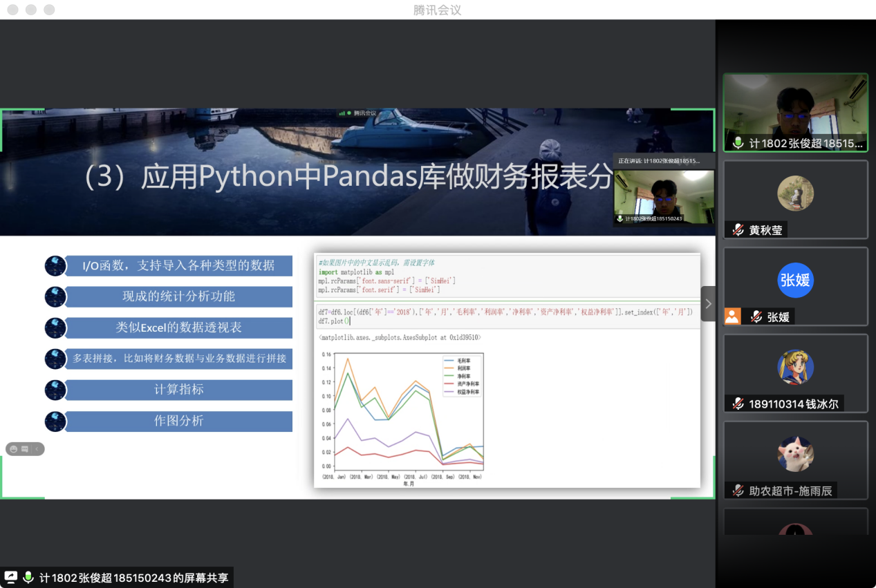Select 黄秋莹's cat painting avatar

pos(795,193)
